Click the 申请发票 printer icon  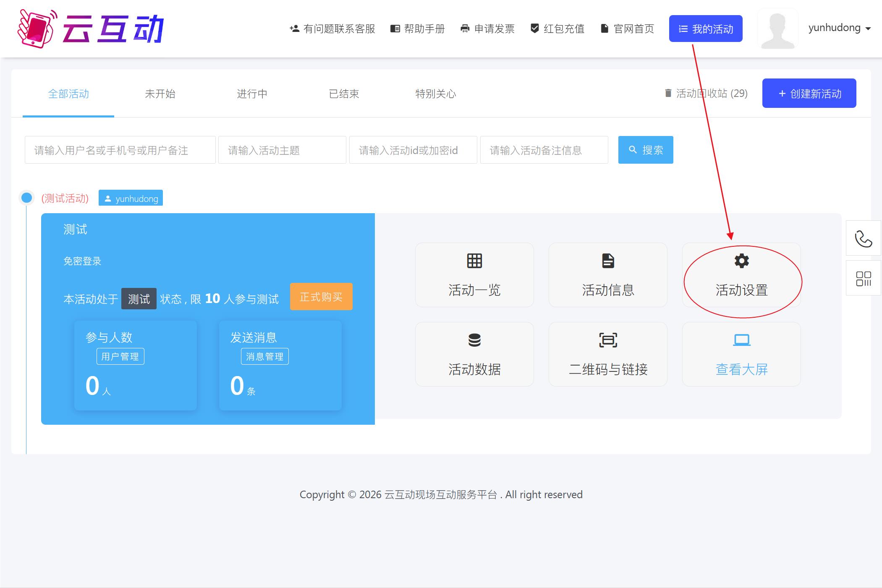click(x=464, y=28)
